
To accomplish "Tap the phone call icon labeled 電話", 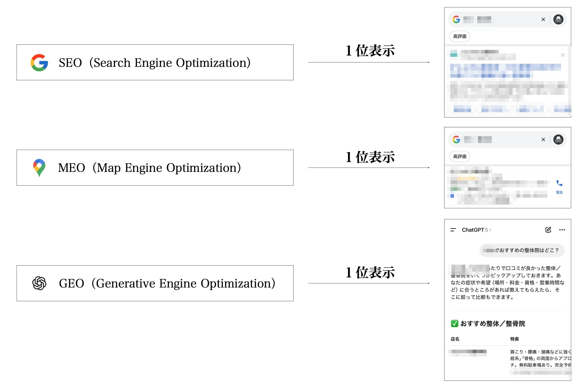I will click(559, 183).
